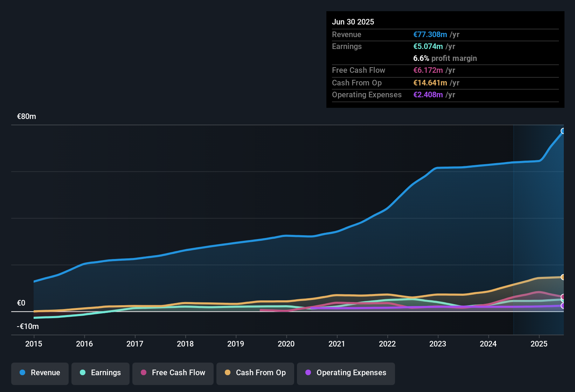Screen dimensions: 575x392
Task: Select the 2024 x-axis label
Action: click(x=488, y=344)
